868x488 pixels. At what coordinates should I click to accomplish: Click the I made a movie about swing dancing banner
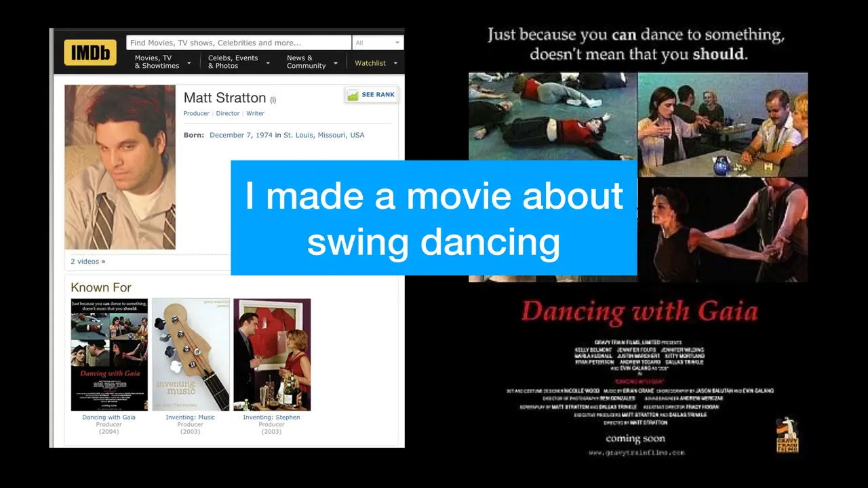click(x=434, y=218)
